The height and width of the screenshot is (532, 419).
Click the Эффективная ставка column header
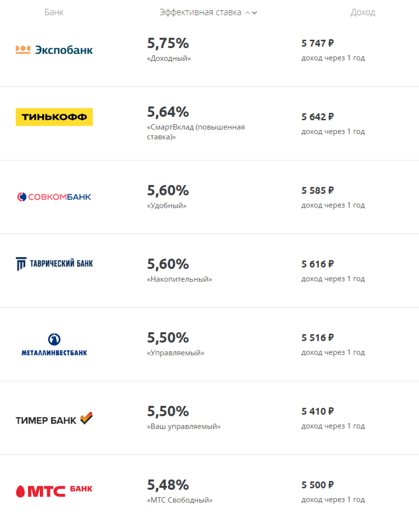point(201,12)
